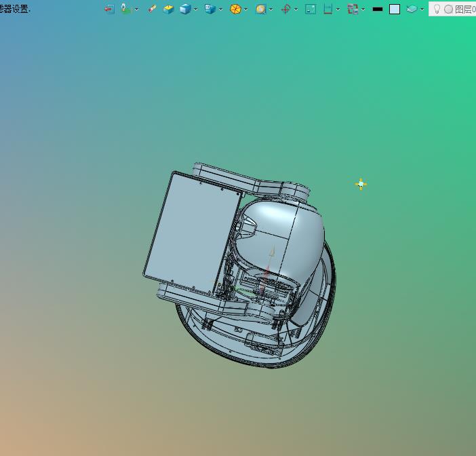
Task: Click the 图层 layer selector field
Action: point(452,9)
